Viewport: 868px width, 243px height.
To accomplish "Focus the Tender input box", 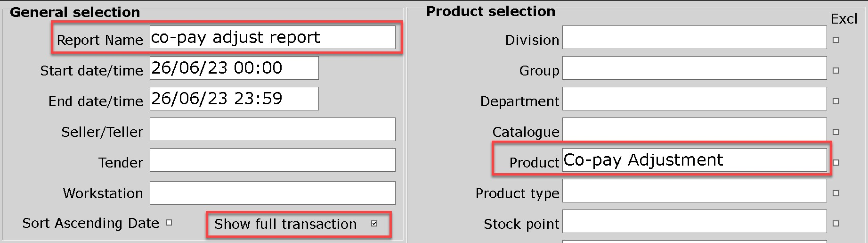I will coord(273,160).
